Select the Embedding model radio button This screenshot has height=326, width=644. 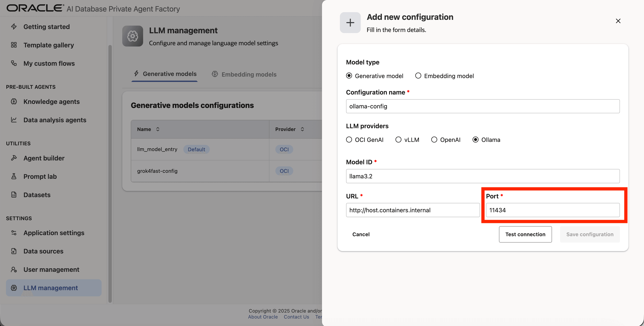[x=418, y=76]
